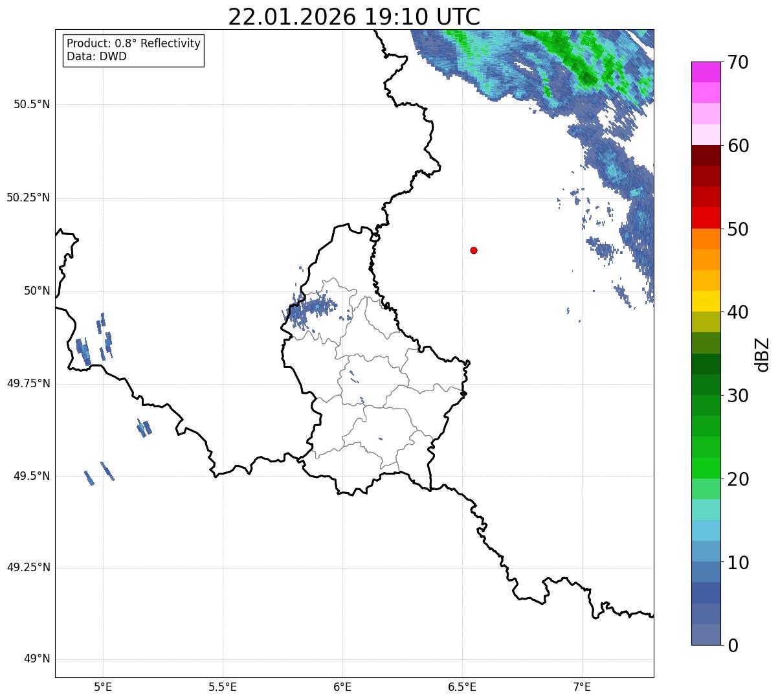Click the colorbar tick label 20

coord(738,479)
